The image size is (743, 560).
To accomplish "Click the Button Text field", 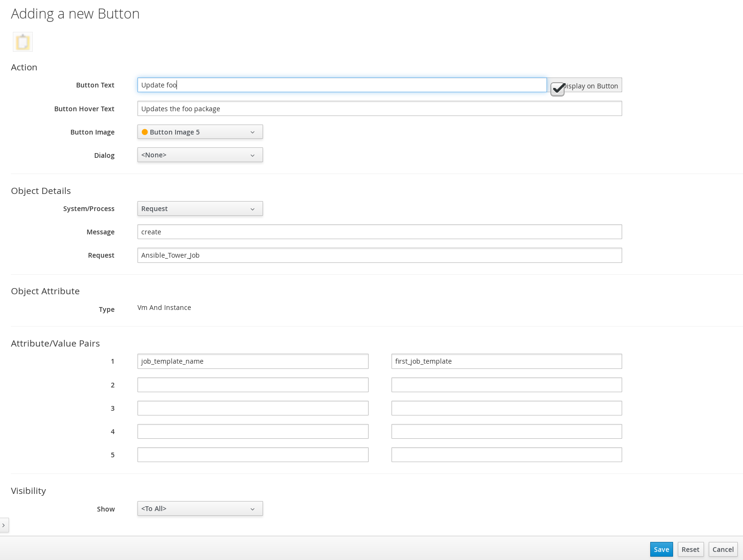I will point(342,85).
